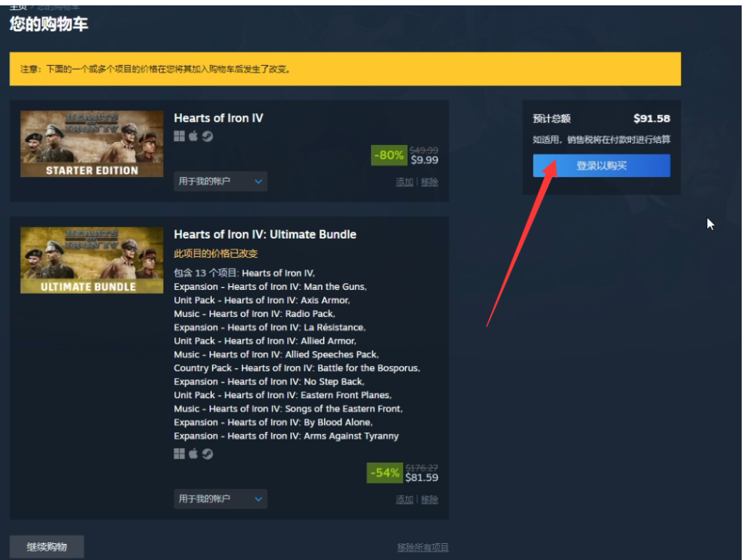
Task: Click the 您的购物车 page heading
Action: pyautogui.click(x=49, y=24)
